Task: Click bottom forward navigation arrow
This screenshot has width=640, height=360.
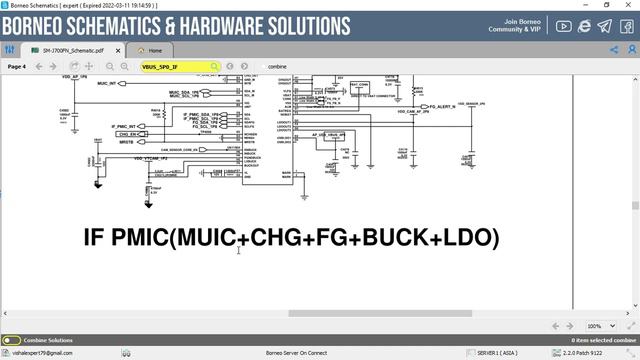Action: coord(570,326)
